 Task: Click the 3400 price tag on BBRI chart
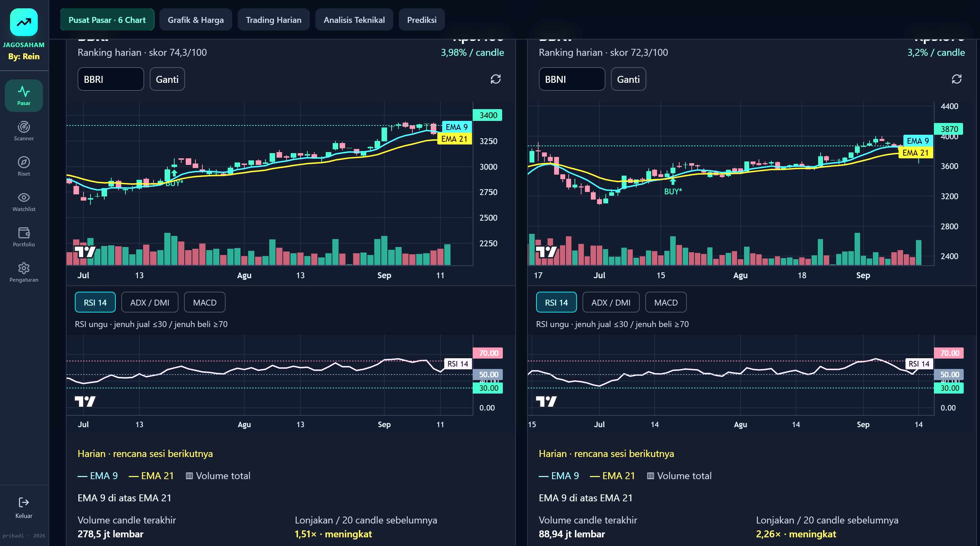click(x=487, y=115)
